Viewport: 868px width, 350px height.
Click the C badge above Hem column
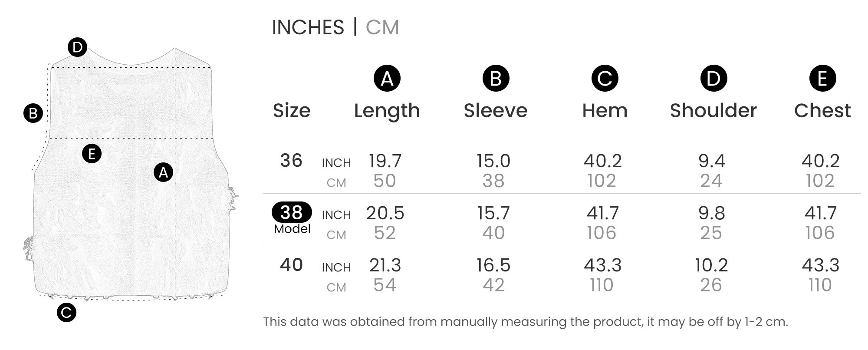605,79
